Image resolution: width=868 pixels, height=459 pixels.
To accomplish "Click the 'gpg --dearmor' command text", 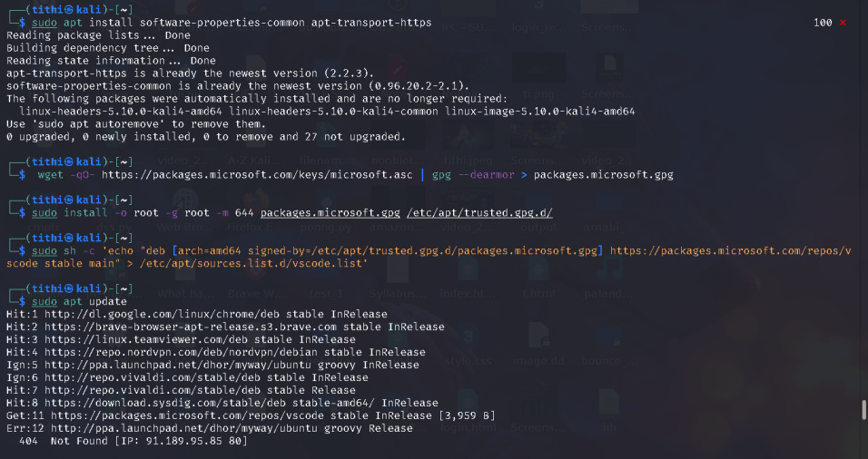I will coord(473,175).
